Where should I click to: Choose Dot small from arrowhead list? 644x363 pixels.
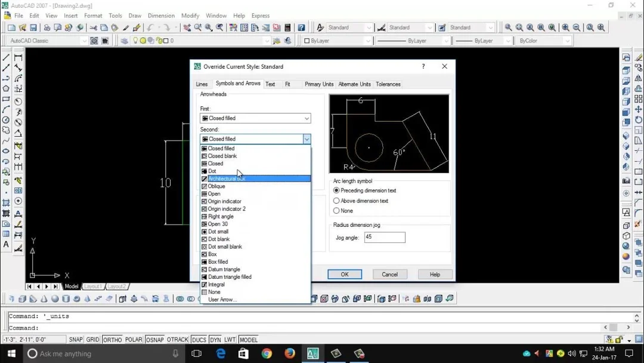(255, 232)
